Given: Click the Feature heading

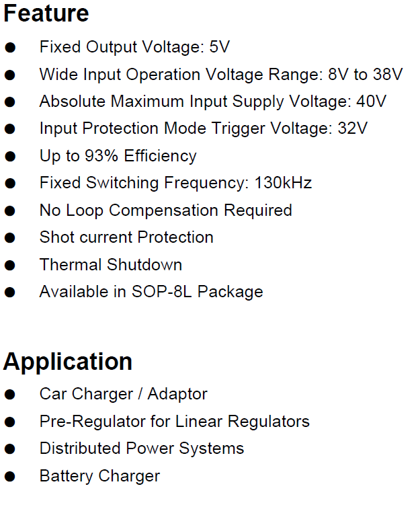Looking at the screenshot, I should tap(46, 13).
